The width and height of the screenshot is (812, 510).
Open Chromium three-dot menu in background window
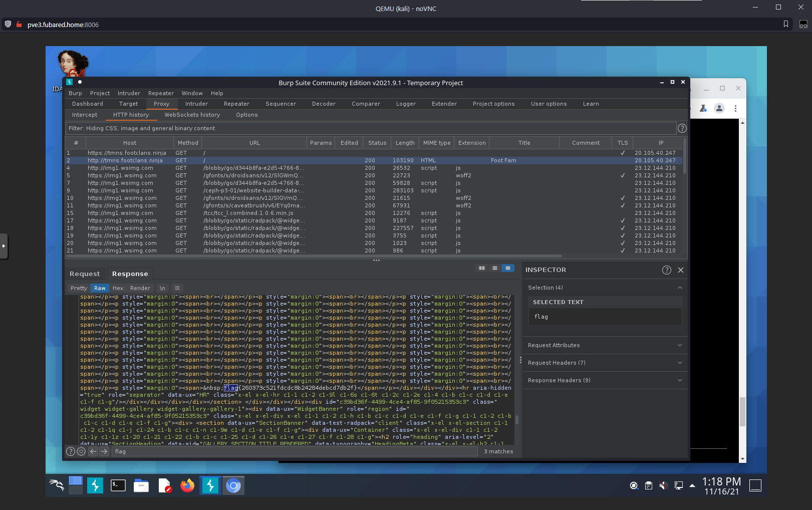735,108
